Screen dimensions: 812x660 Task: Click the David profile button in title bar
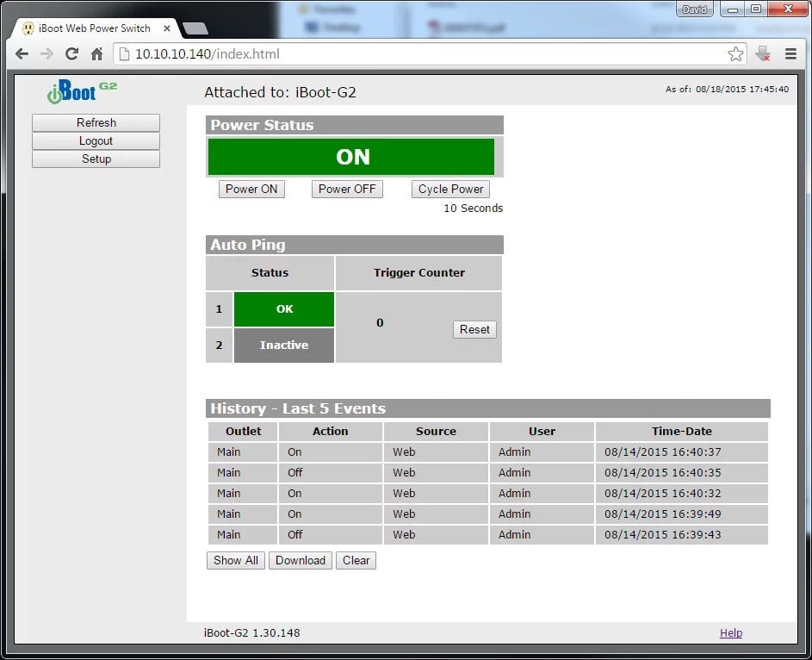[x=694, y=9]
